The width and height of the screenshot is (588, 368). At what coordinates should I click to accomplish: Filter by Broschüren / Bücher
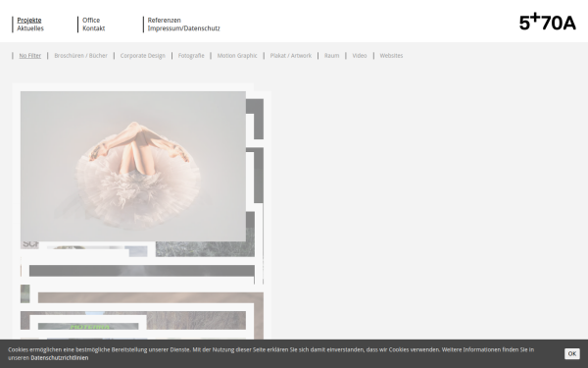click(x=80, y=56)
